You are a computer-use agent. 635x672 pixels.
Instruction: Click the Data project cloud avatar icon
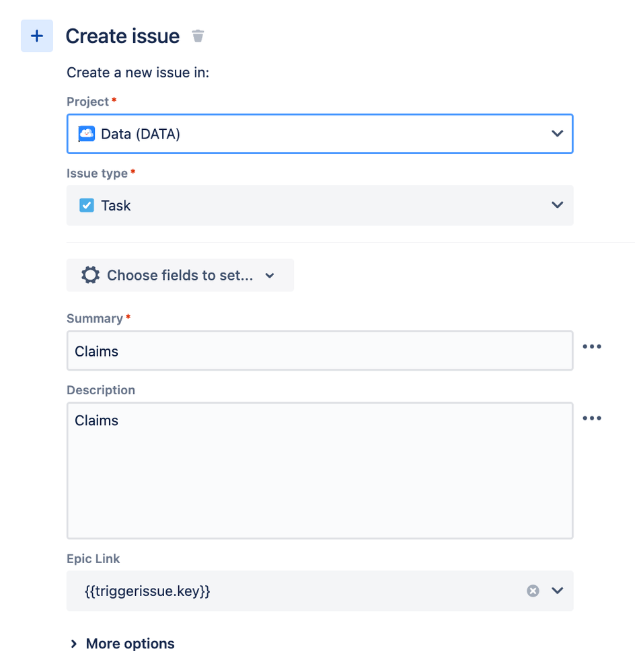[x=87, y=134]
